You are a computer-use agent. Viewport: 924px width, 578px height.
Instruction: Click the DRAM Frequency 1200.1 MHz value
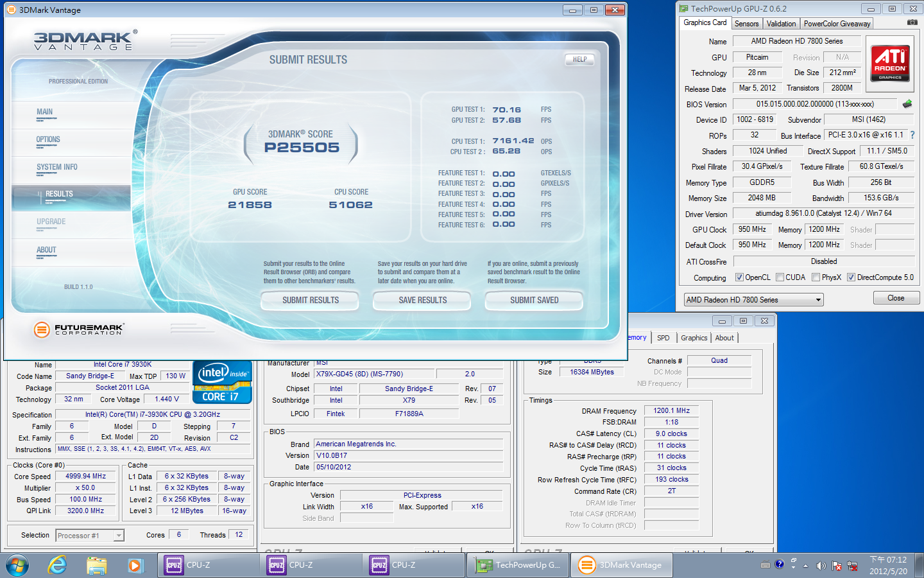[671, 410]
